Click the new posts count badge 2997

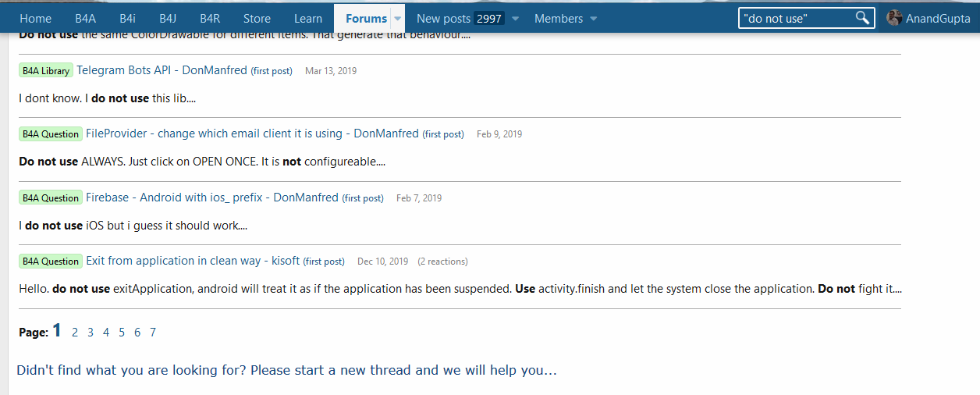489,19
